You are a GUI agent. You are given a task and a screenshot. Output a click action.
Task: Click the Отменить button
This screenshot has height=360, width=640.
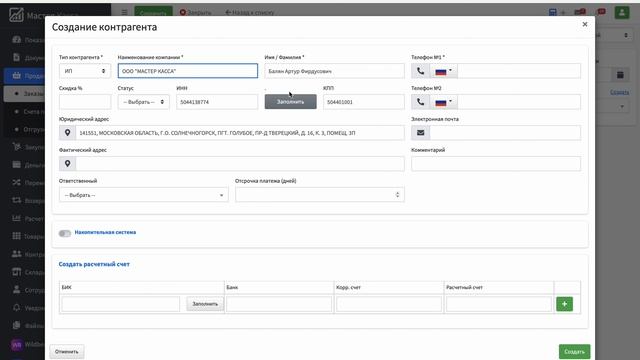coord(67,352)
